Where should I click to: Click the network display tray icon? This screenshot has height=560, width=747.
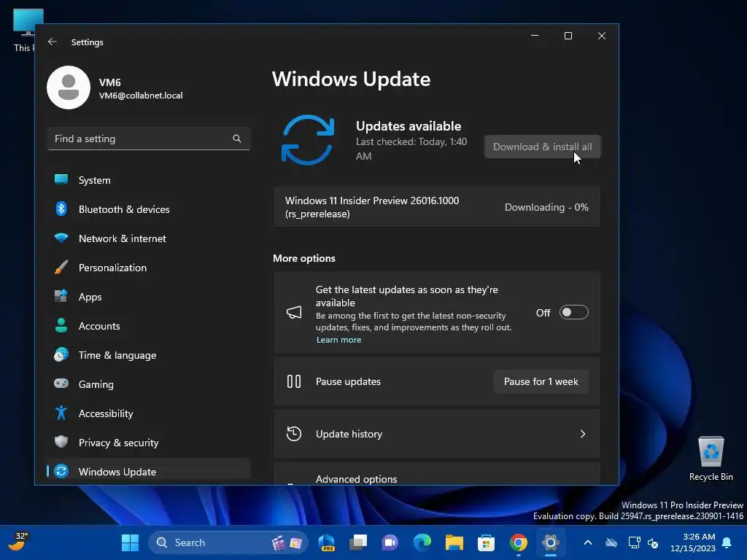tap(634, 542)
